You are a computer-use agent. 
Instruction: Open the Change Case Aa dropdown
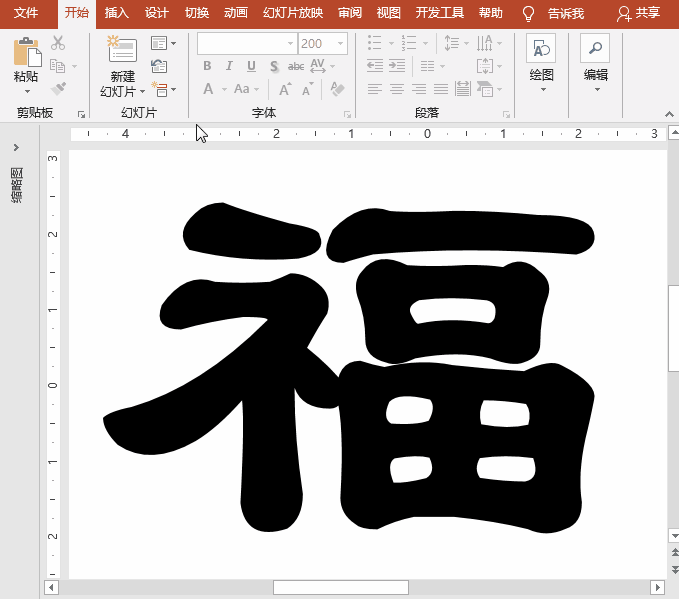(246, 89)
